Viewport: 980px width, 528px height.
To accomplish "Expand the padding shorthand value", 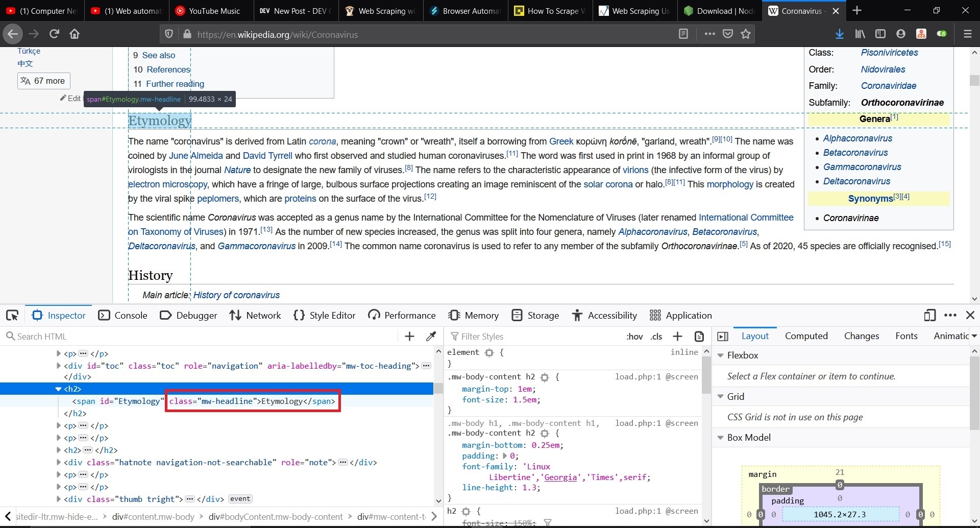I will click(x=505, y=456).
